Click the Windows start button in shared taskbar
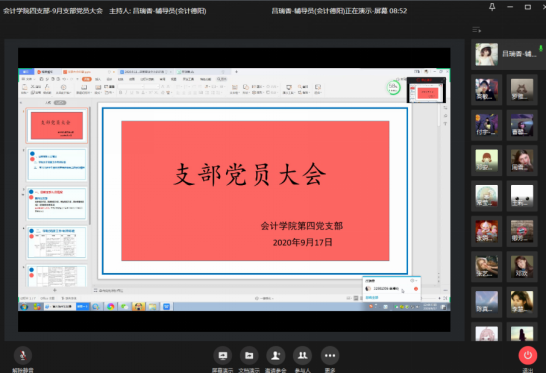Screen dimensions: 547x374 [x=24, y=307]
